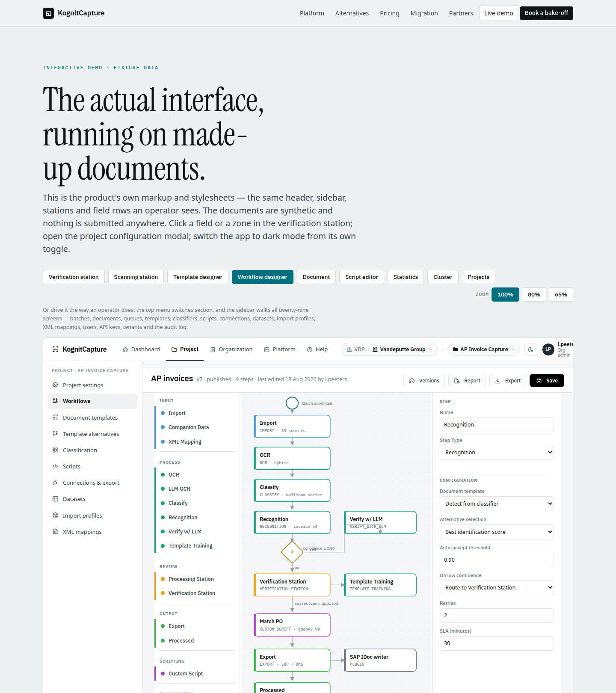Viewport: 616px width, 693px height.
Task: Open the On low confidence dropdown
Action: click(x=497, y=588)
